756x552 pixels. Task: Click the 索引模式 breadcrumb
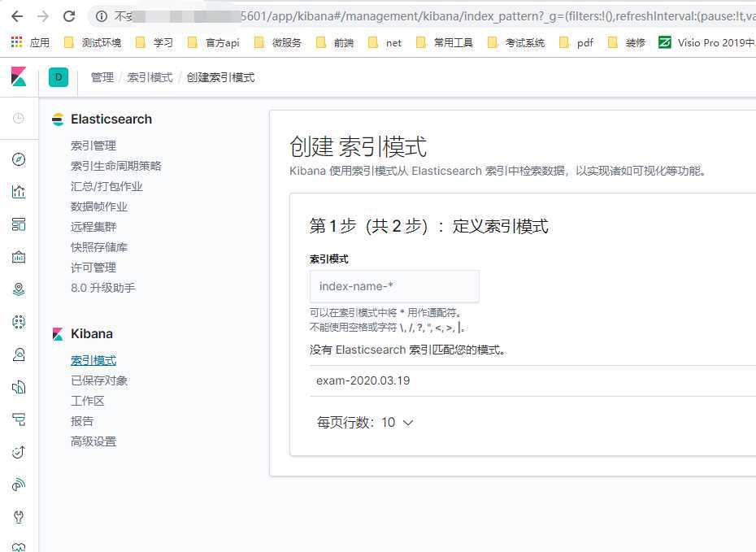pyautogui.click(x=150, y=77)
